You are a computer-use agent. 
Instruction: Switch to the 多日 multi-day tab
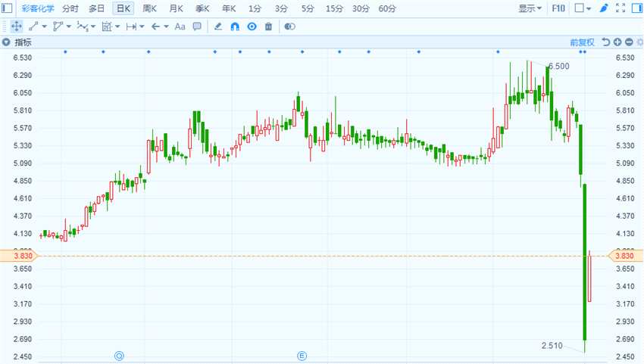tap(96, 8)
